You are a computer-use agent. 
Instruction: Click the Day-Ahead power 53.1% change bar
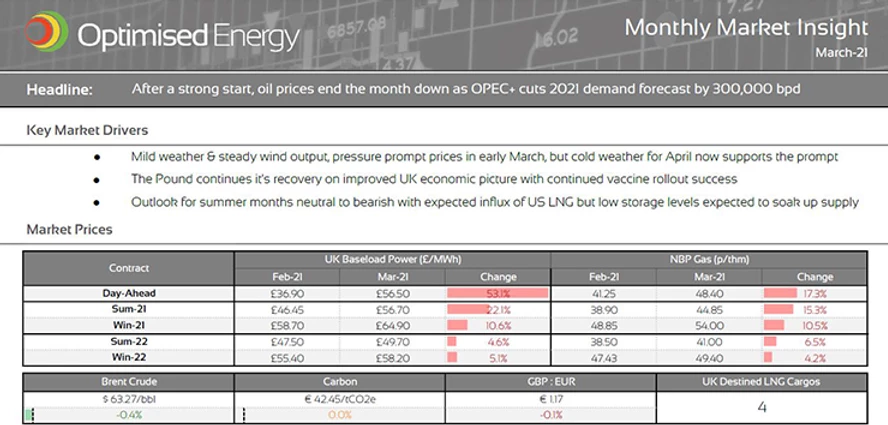(x=499, y=293)
